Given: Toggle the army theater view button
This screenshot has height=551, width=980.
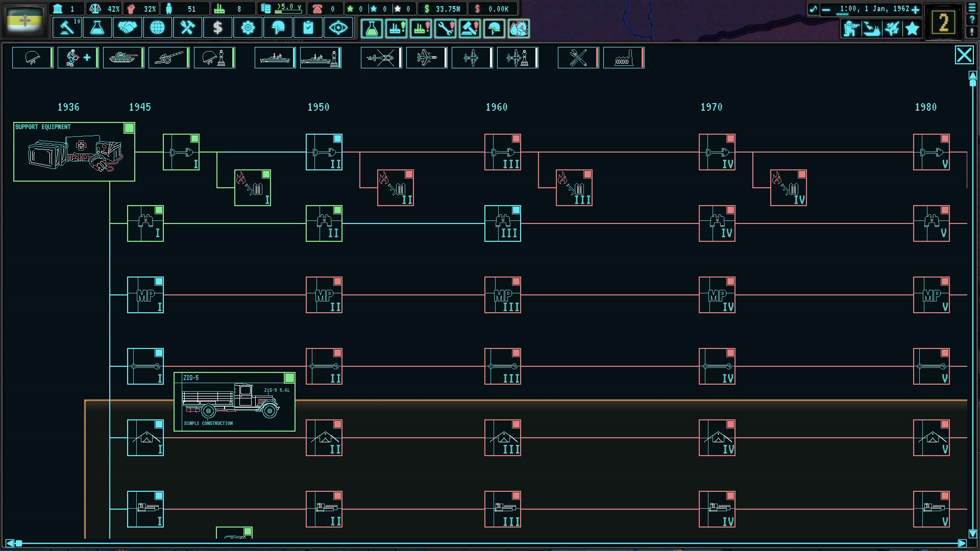Looking at the screenshot, I should point(851,28).
